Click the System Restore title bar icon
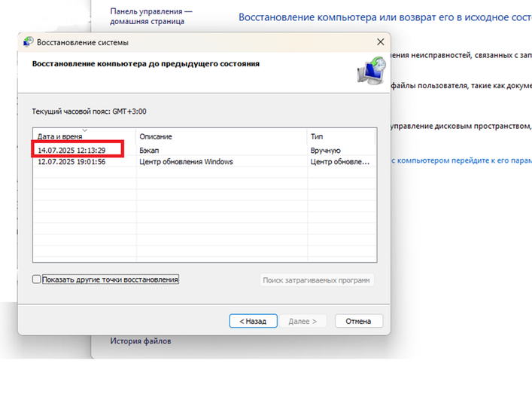The height and width of the screenshot is (400, 532). coord(28,42)
